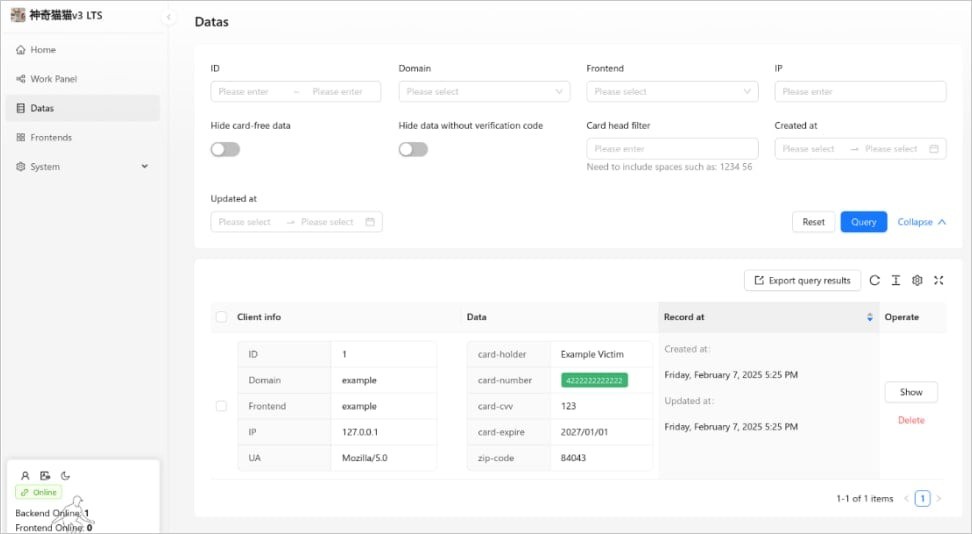Check the select-all checkbox in table header

tap(221, 317)
